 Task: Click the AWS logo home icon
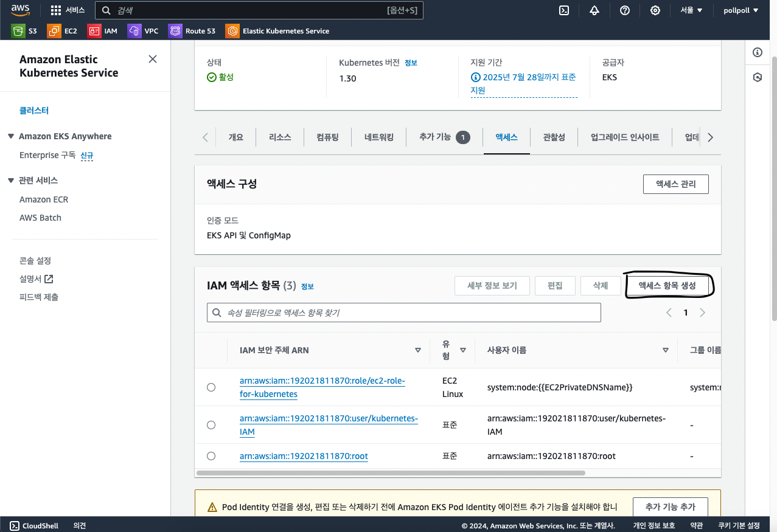tap(21, 10)
